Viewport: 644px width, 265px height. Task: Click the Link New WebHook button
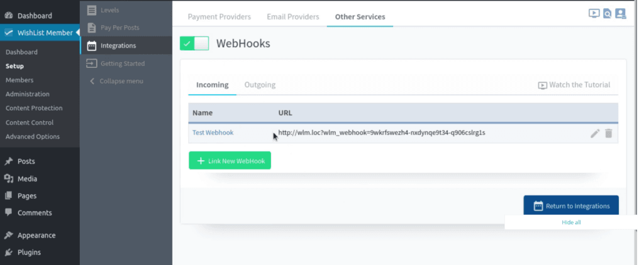(x=230, y=160)
